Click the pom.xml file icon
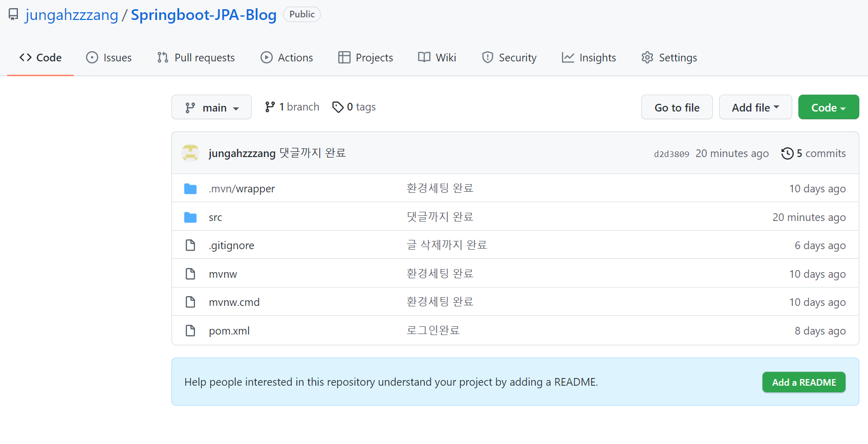Image resolution: width=868 pixels, height=444 pixels. (190, 331)
